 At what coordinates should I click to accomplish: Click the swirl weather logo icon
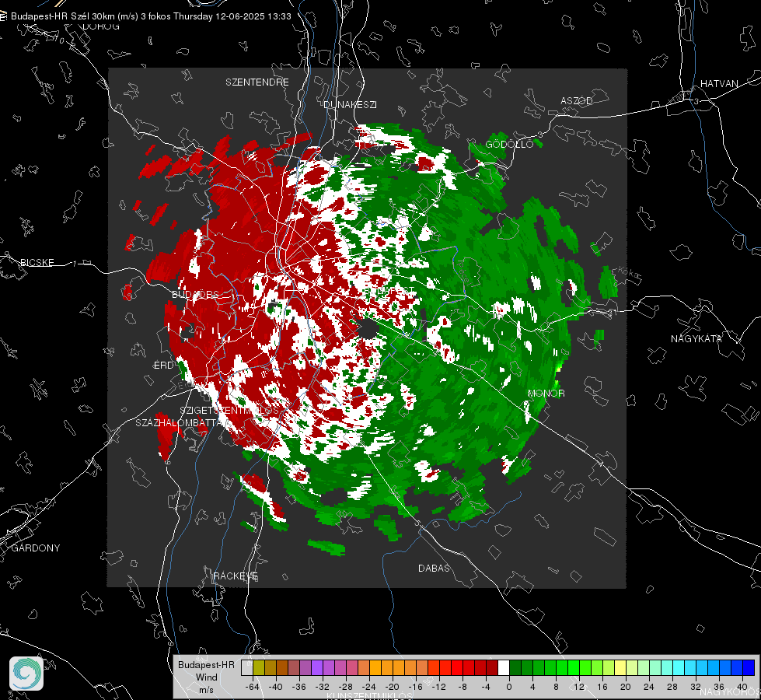(26, 674)
